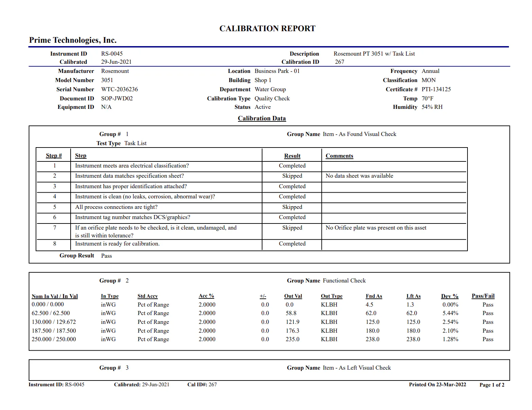Select the deviation value '5.44%'

pos(450,313)
